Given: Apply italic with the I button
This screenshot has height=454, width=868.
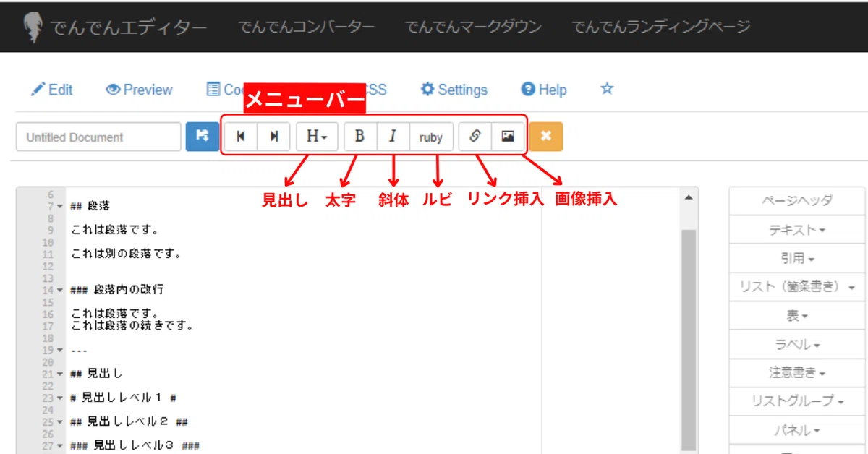Looking at the screenshot, I should [393, 137].
